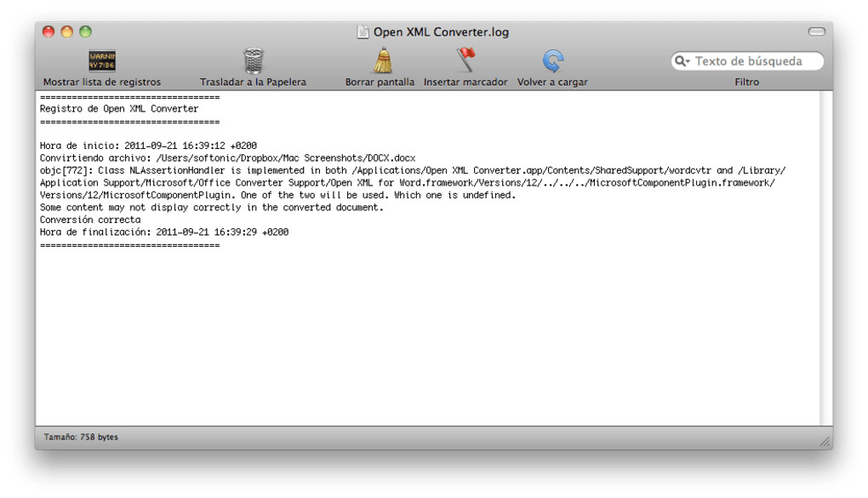Click the vertical scrollbar of the log view

coord(826,258)
